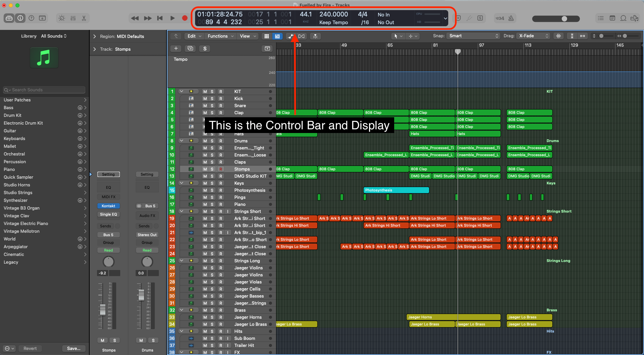Open the Functions menu
This screenshot has width=644, height=355.
(220, 36)
